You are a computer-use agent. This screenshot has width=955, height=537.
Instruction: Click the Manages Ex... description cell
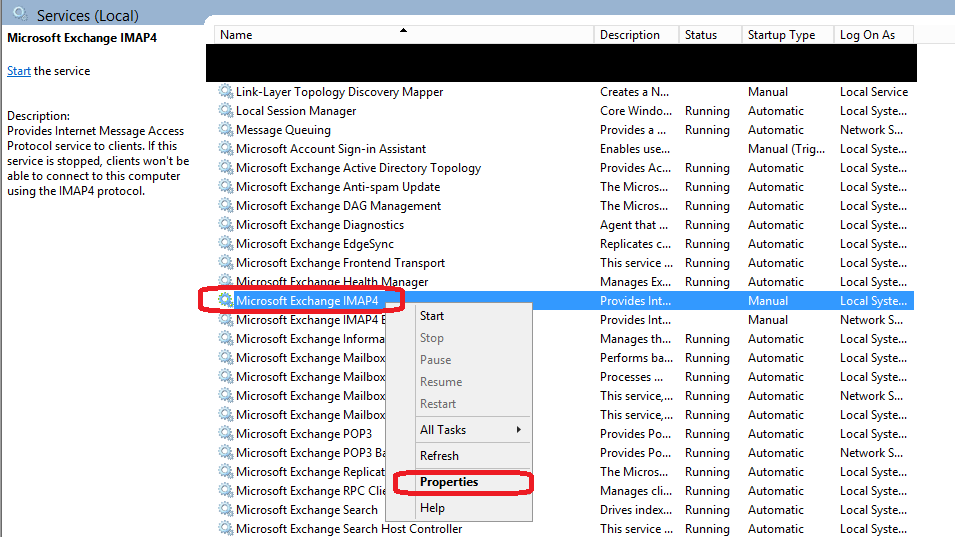[635, 281]
